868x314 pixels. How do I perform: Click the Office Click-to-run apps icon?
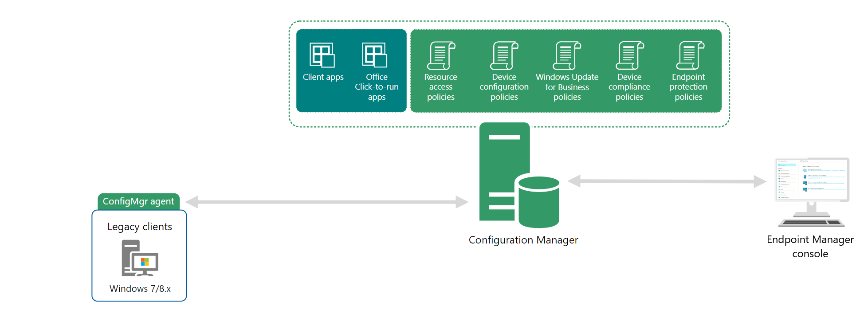[x=375, y=55]
